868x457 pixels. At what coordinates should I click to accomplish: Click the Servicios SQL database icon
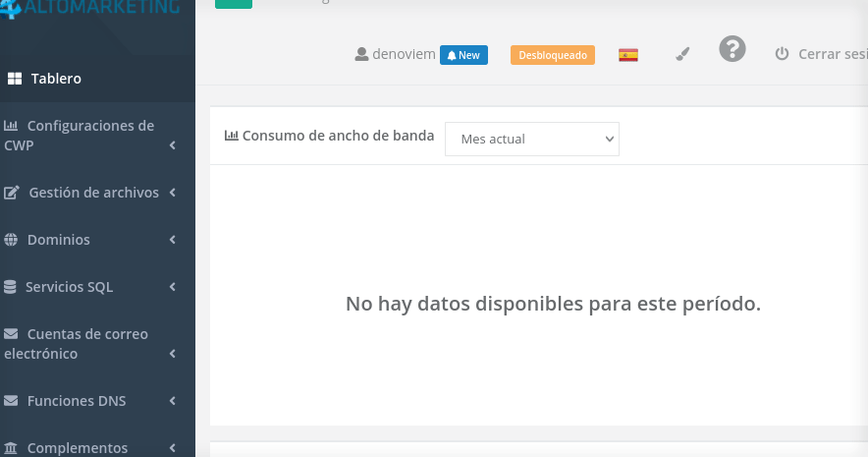(x=10, y=287)
